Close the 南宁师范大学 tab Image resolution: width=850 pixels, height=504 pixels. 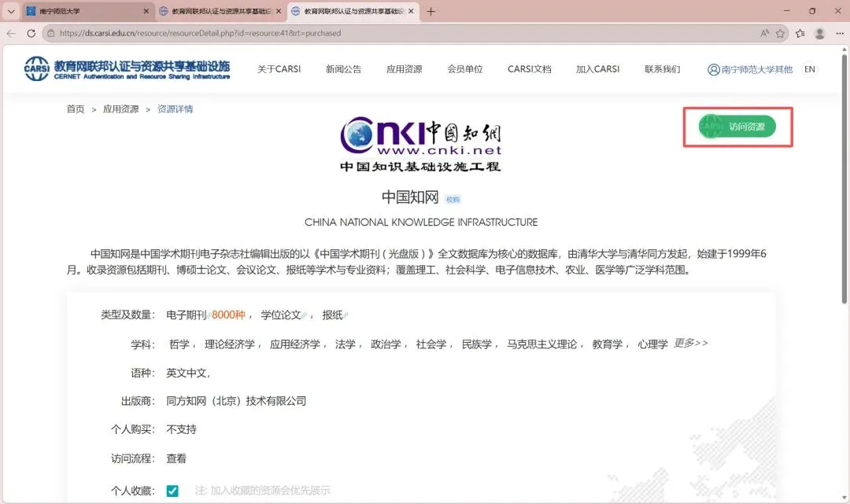point(146,11)
